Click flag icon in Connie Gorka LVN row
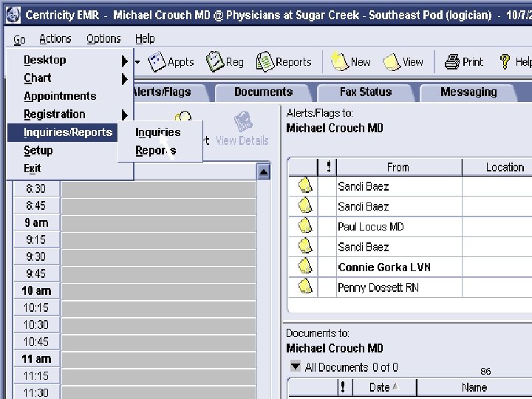The height and width of the screenshot is (399, 532). [304, 267]
